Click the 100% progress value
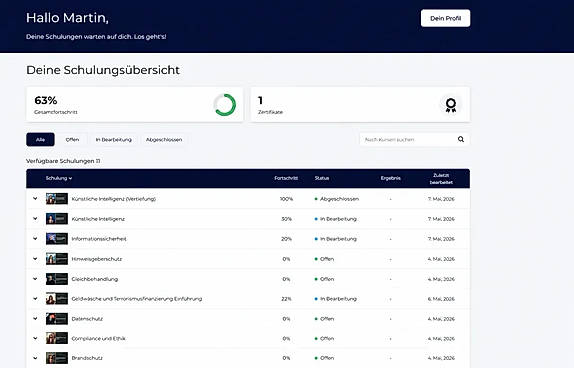The height and width of the screenshot is (368, 574). pos(286,199)
